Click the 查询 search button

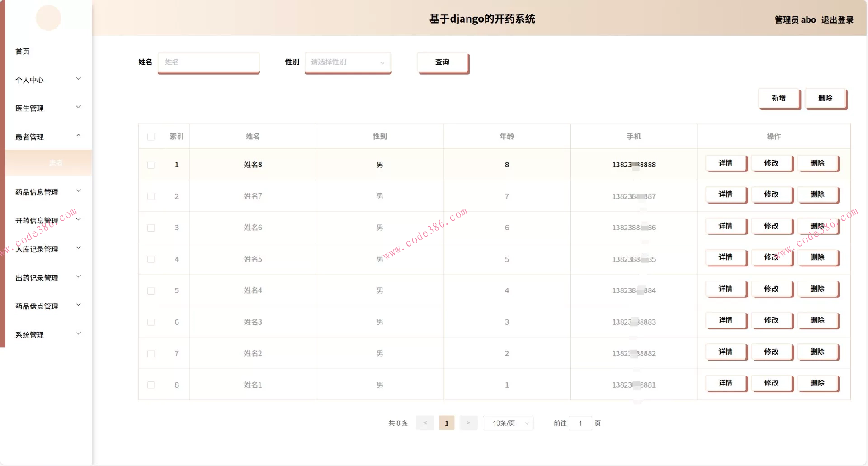tap(442, 62)
